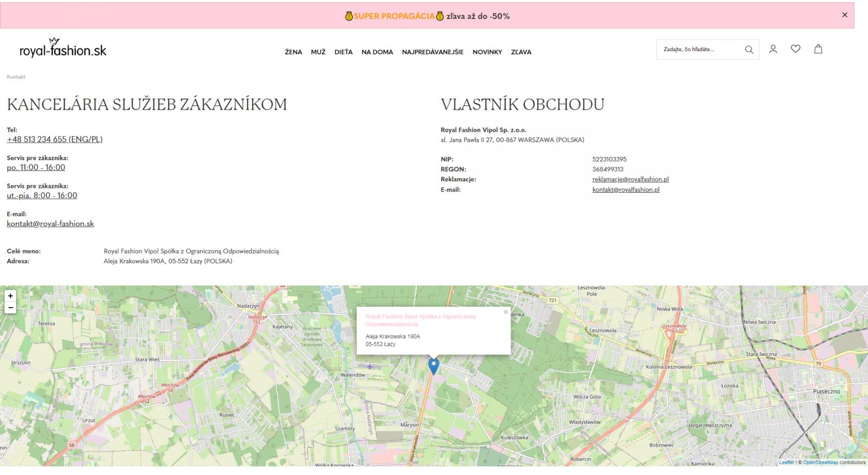Image resolution: width=868 pixels, height=475 pixels.
Task: Email kontakt@royal-fashion.sk
Action: click(x=50, y=224)
